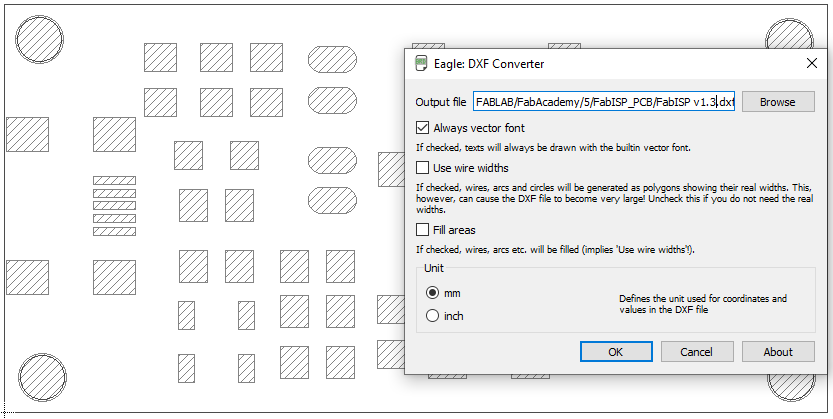This screenshot has height=419, width=833.
Task: Close the DXF Converter dialog
Action: [812, 64]
